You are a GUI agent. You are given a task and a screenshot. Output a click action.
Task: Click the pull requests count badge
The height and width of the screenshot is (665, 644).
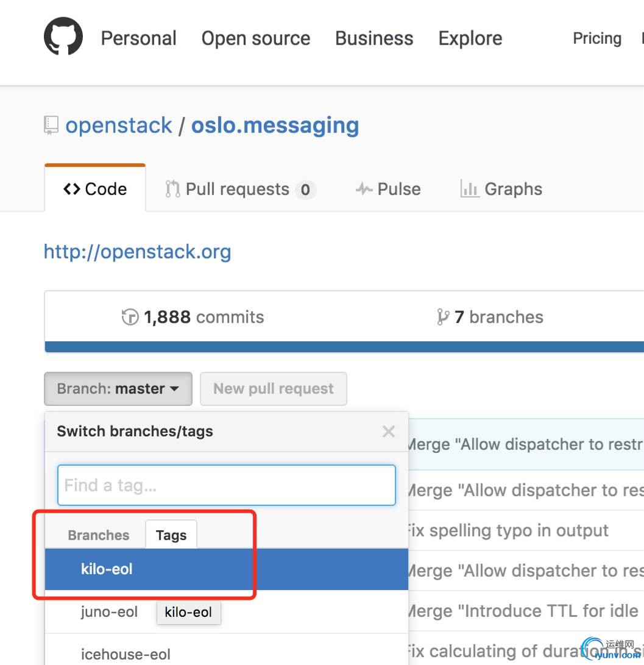(305, 190)
